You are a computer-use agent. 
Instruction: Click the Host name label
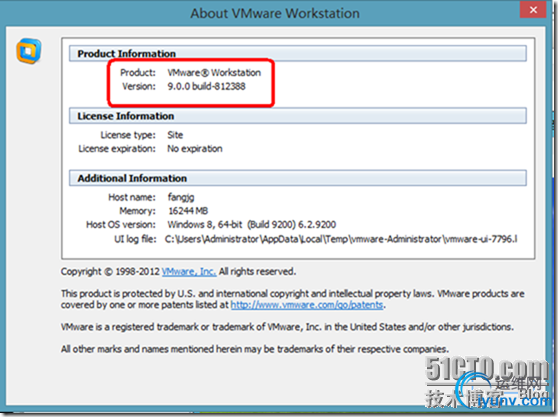click(132, 197)
